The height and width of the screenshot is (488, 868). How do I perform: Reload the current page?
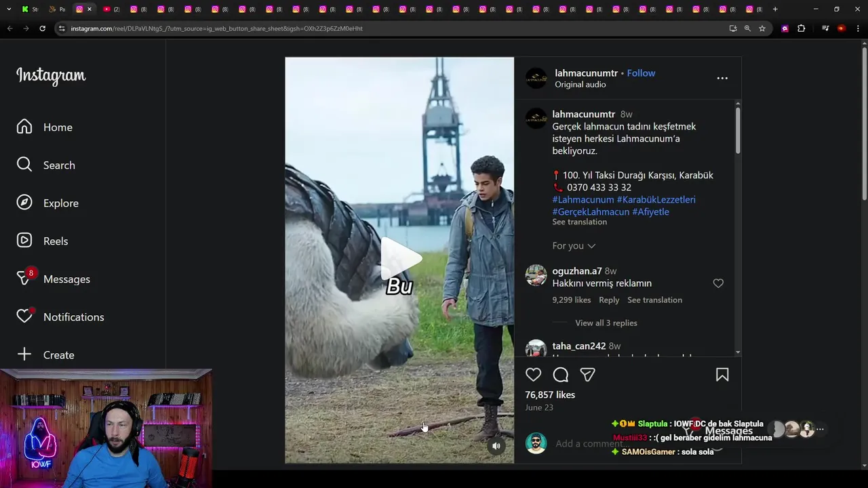coord(42,28)
